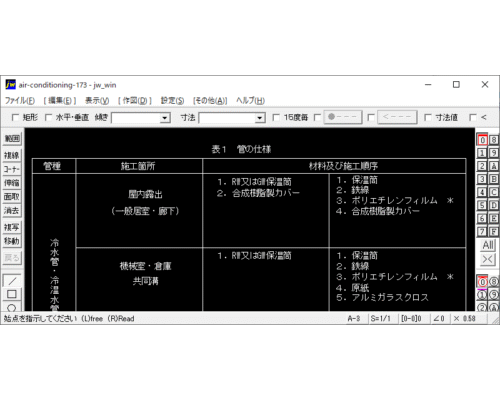The image size is (500, 400).
Task: Select layer group circled 0
Action: point(482,282)
